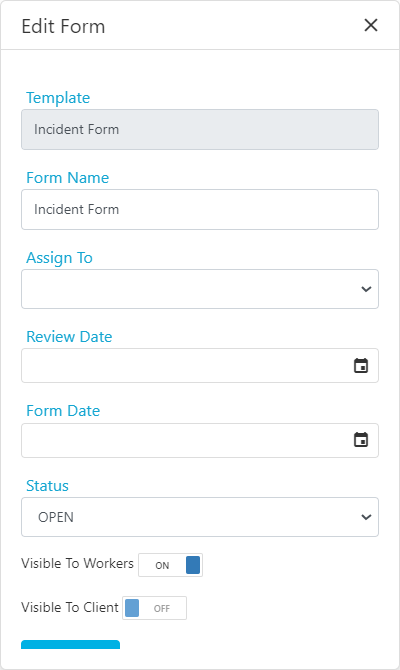Click the Form Name label

(68, 178)
